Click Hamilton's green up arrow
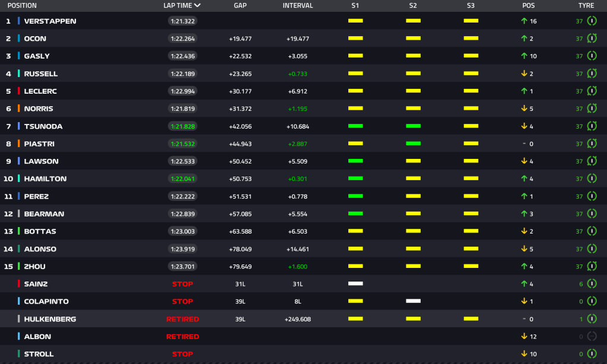This screenshot has height=364, width=607. click(524, 178)
